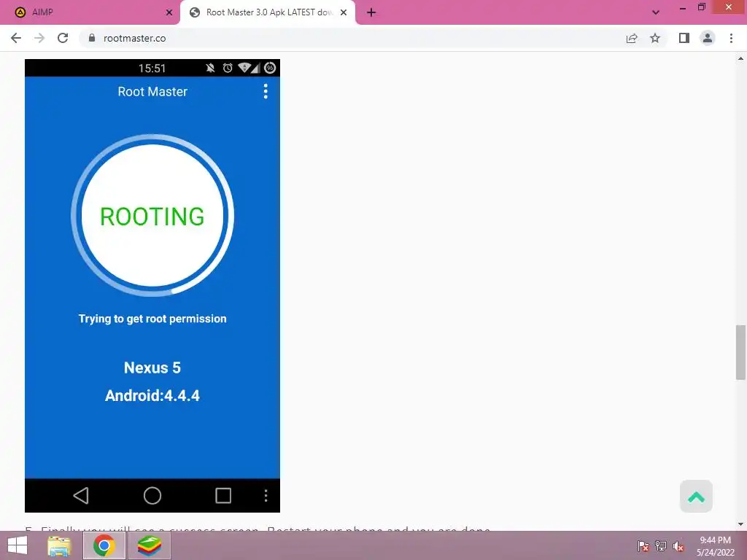Open a new browser tab
The width and height of the screenshot is (747, 560).
(x=371, y=12)
